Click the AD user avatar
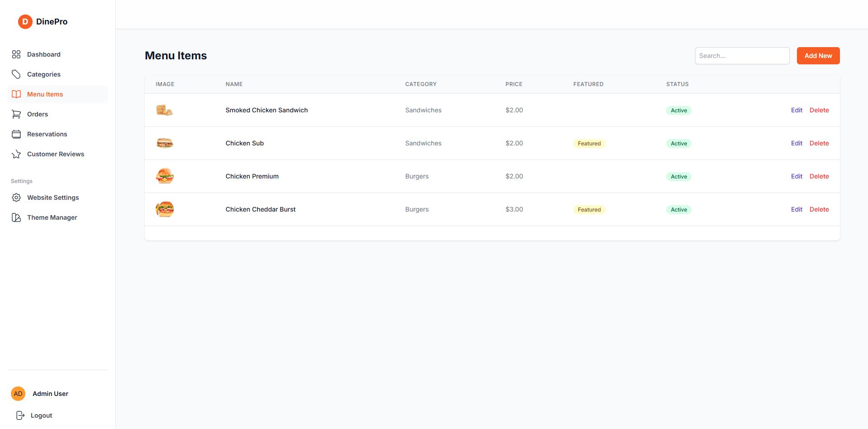Image resolution: width=868 pixels, height=429 pixels. point(18,394)
